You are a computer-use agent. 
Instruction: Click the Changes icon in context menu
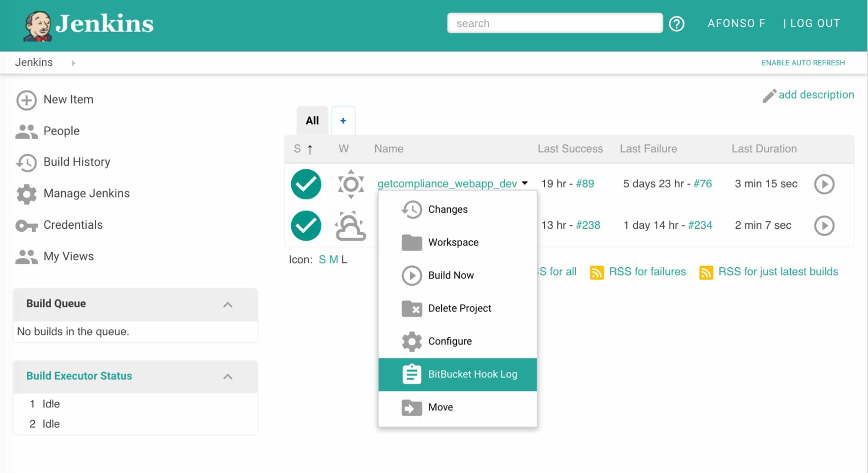[412, 209]
